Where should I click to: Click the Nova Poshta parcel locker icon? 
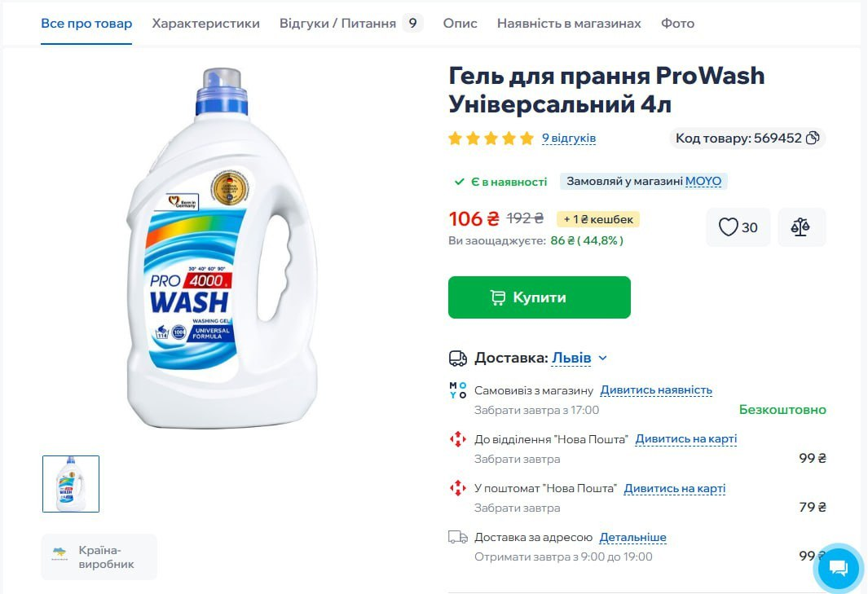[458, 488]
